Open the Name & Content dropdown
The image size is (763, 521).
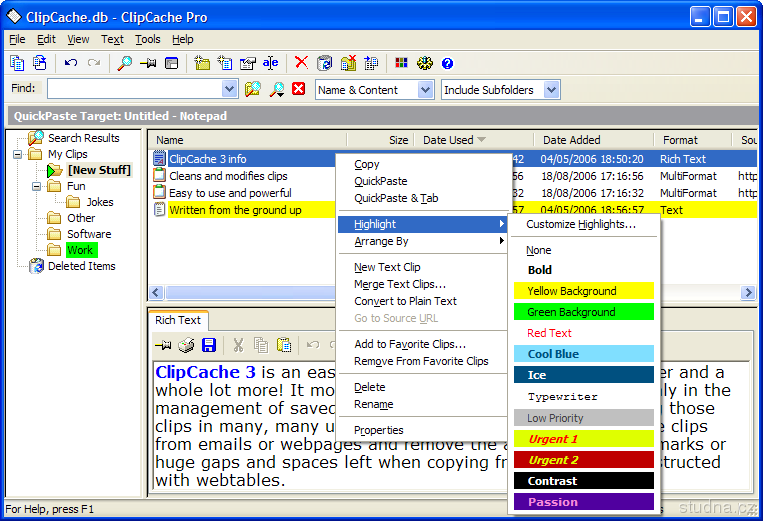[x=425, y=90]
